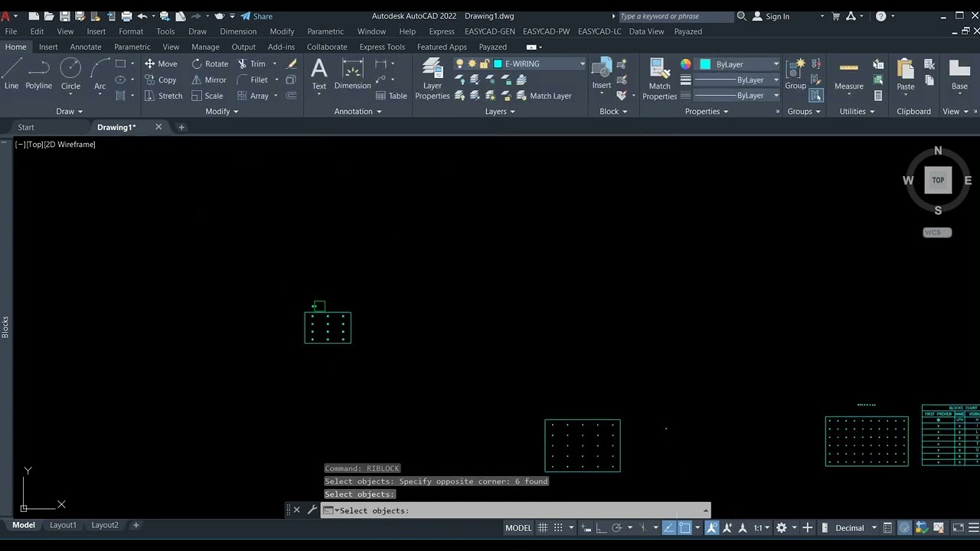Select the Dimension tool
Screen dimensions: 980x551
(x=352, y=74)
